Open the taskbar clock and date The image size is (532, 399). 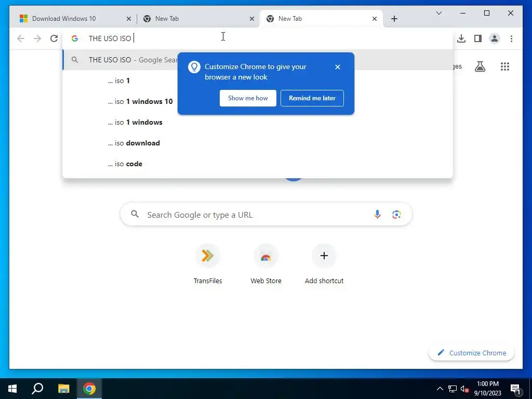point(487,389)
